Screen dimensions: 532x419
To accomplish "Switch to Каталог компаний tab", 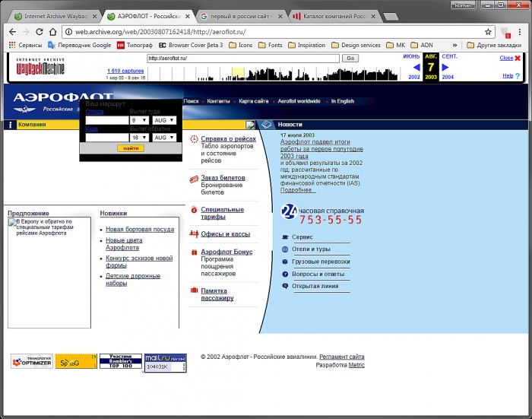I will 334,16.
